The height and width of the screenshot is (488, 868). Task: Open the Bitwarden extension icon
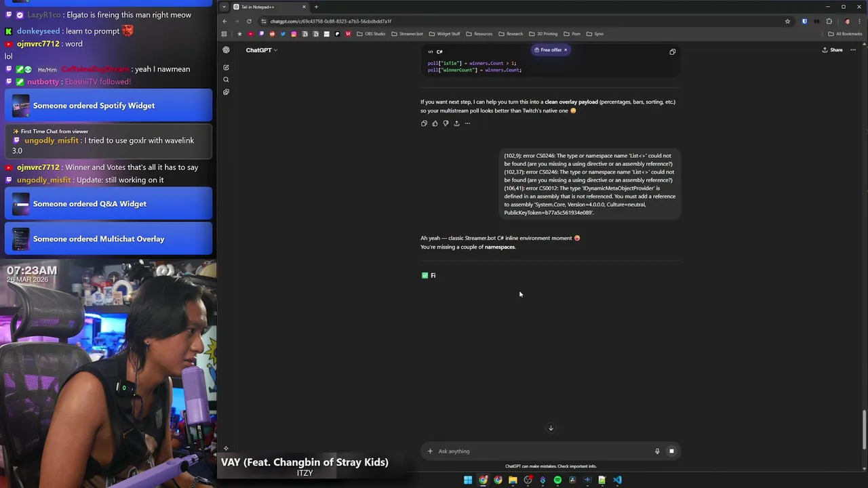804,21
